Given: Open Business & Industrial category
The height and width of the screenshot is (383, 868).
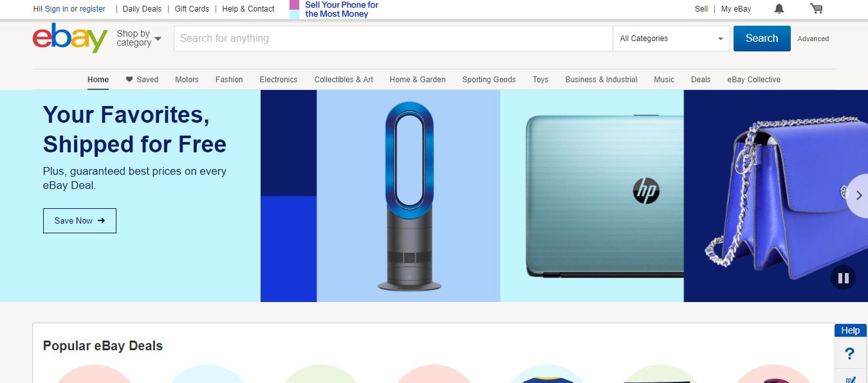Looking at the screenshot, I should [x=601, y=80].
